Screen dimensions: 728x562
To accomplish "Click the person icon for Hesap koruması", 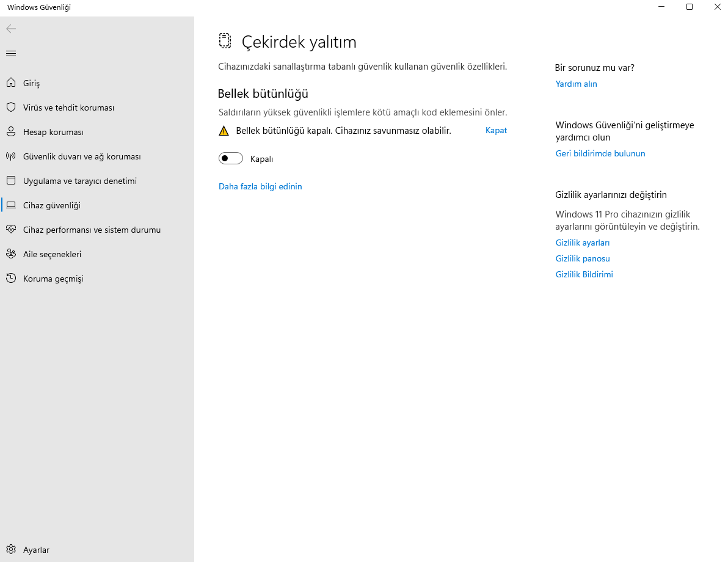I will [11, 132].
